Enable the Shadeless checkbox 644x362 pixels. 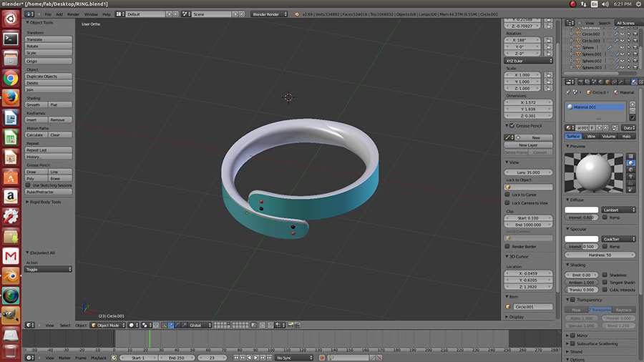(605, 275)
